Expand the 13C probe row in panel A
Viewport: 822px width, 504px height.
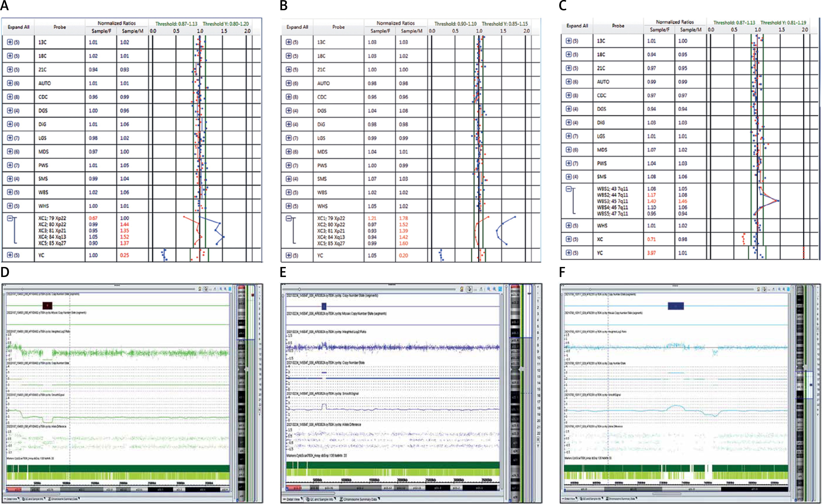tap(10, 42)
